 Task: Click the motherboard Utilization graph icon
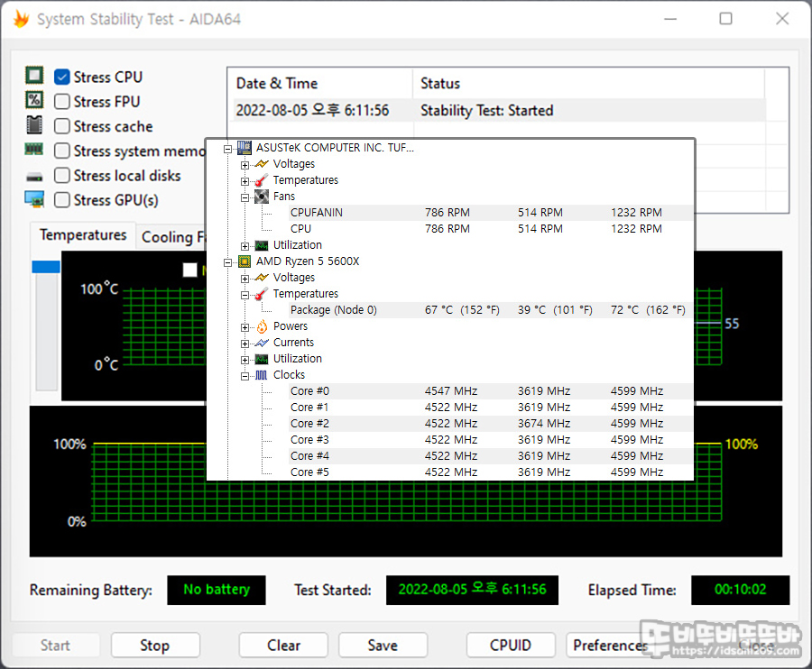(262, 245)
